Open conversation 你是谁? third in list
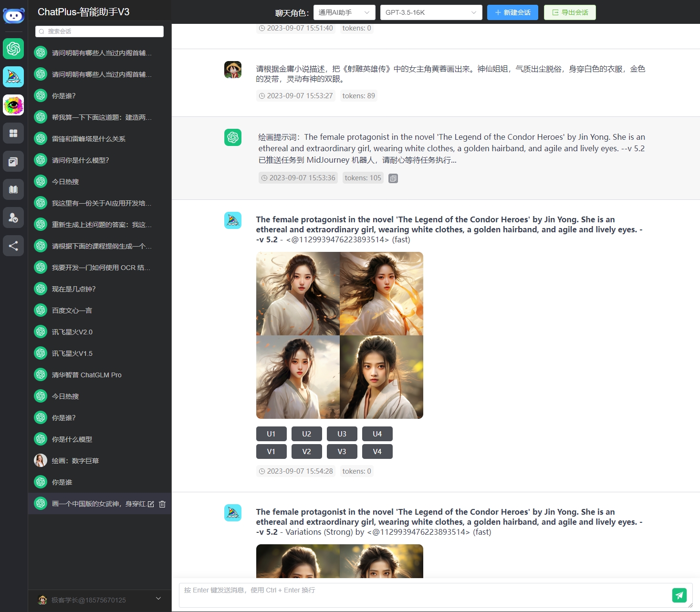The height and width of the screenshot is (612, 700). coord(99,95)
